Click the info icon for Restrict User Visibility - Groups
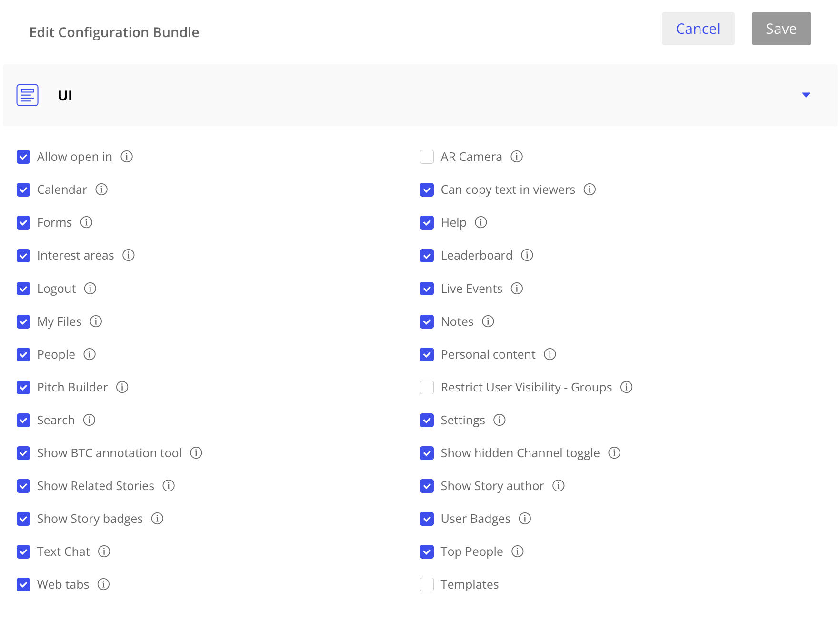Screen dimensions: 840x621 click(627, 387)
